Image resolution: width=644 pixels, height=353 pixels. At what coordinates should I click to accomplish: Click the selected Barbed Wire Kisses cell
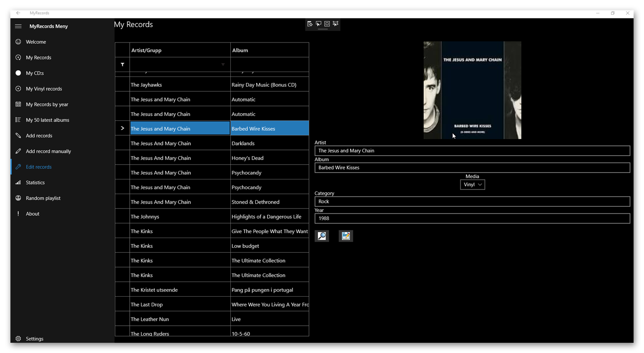(270, 128)
